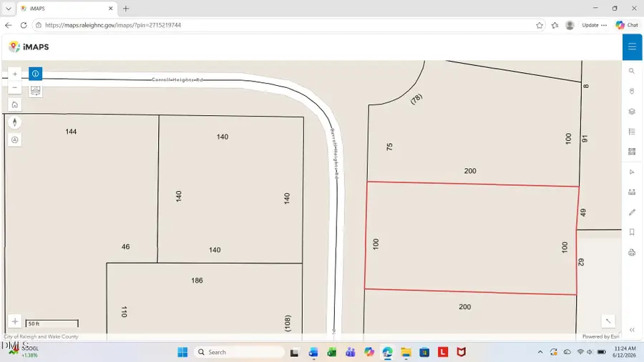Open the GOOGL stock widget
644x362 pixels.
click(24, 352)
